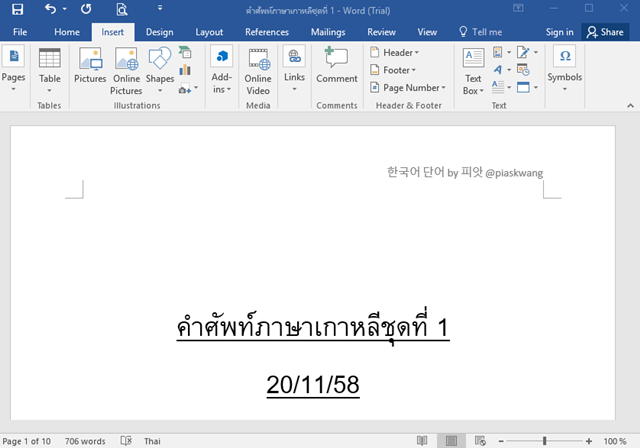640x448 pixels.
Task: Click Page 1 of 10 in status bar
Action: pos(27,441)
